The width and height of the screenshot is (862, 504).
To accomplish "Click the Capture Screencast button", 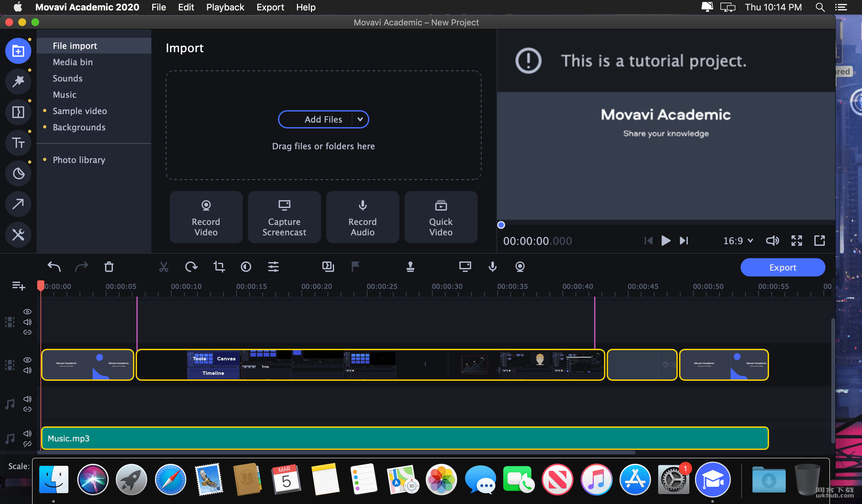I will pyautogui.click(x=284, y=217).
